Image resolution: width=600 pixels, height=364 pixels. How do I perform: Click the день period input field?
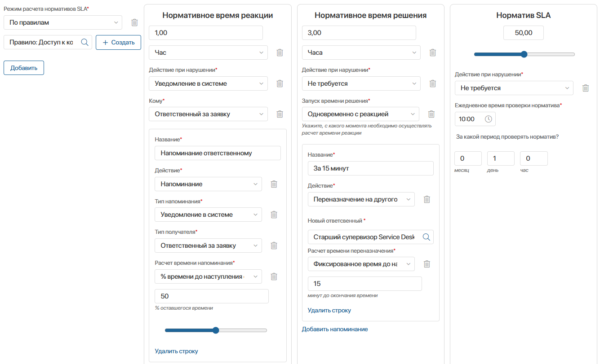pyautogui.click(x=501, y=158)
